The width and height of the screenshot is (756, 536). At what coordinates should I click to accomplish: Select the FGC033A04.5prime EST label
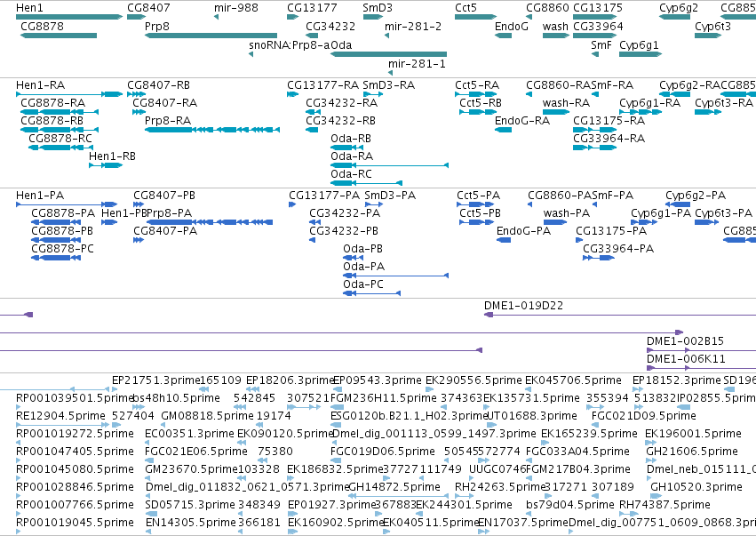[x=577, y=451]
